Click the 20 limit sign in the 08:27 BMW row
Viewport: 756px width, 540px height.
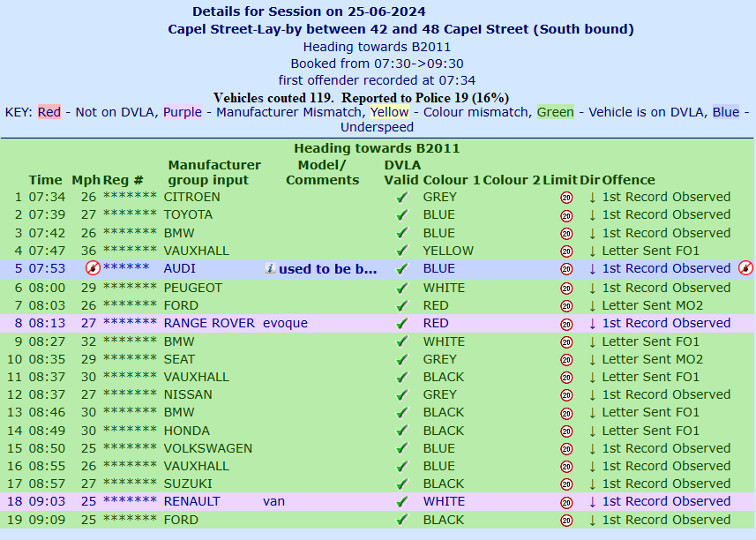[566, 341]
